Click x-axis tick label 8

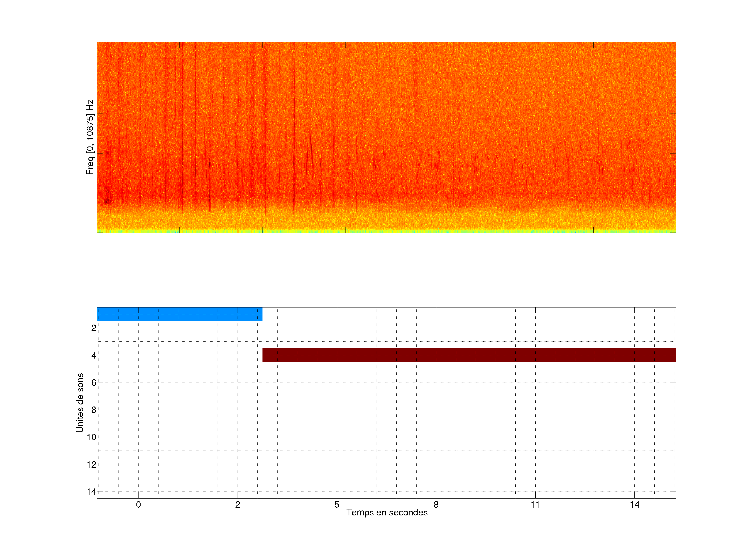tap(436, 505)
